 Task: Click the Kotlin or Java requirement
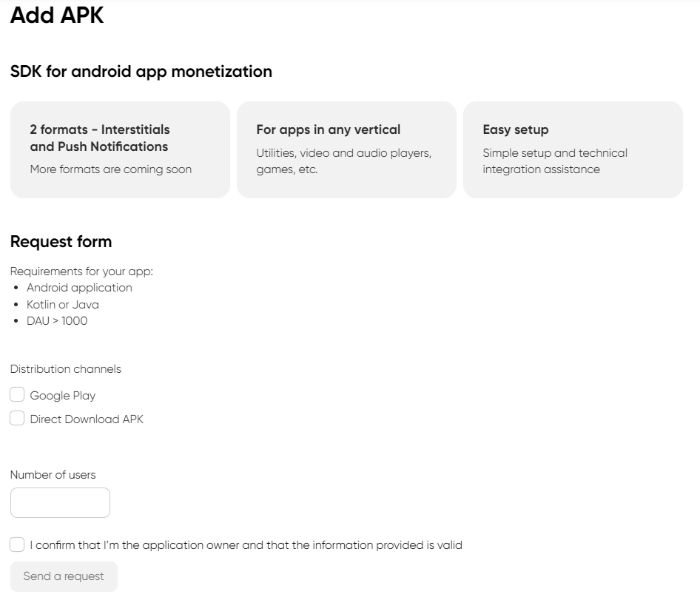tap(62, 304)
